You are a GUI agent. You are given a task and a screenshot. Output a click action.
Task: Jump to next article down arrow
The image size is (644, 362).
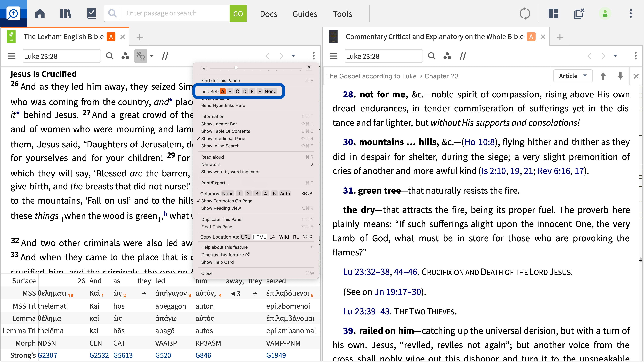620,76
